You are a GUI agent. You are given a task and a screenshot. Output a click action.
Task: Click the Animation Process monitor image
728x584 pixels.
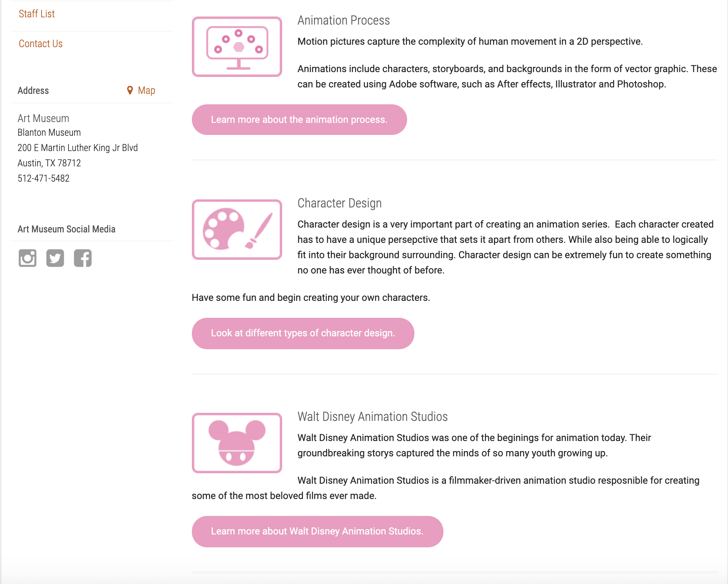(x=237, y=47)
